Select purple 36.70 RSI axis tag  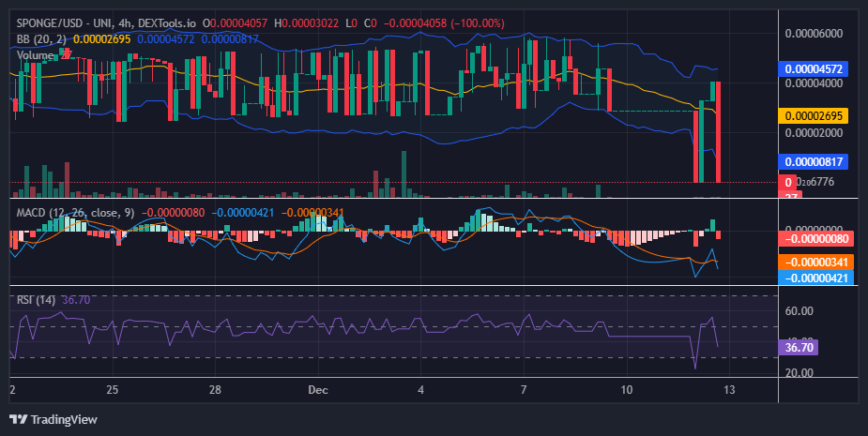pos(798,348)
